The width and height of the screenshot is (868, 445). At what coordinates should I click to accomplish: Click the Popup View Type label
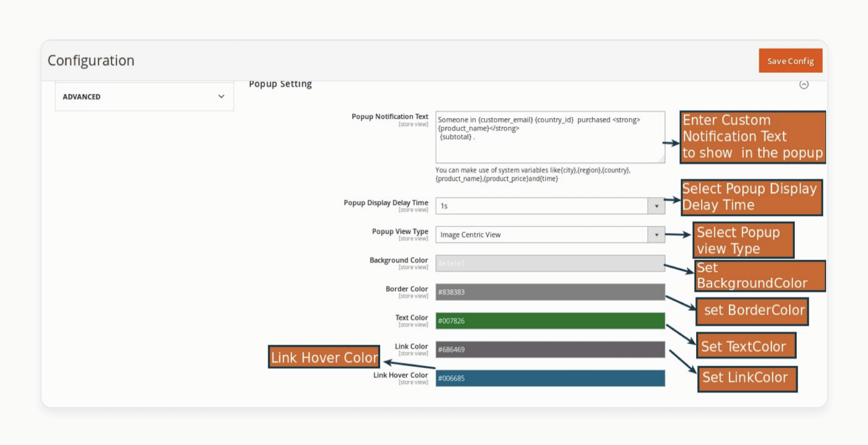400,231
